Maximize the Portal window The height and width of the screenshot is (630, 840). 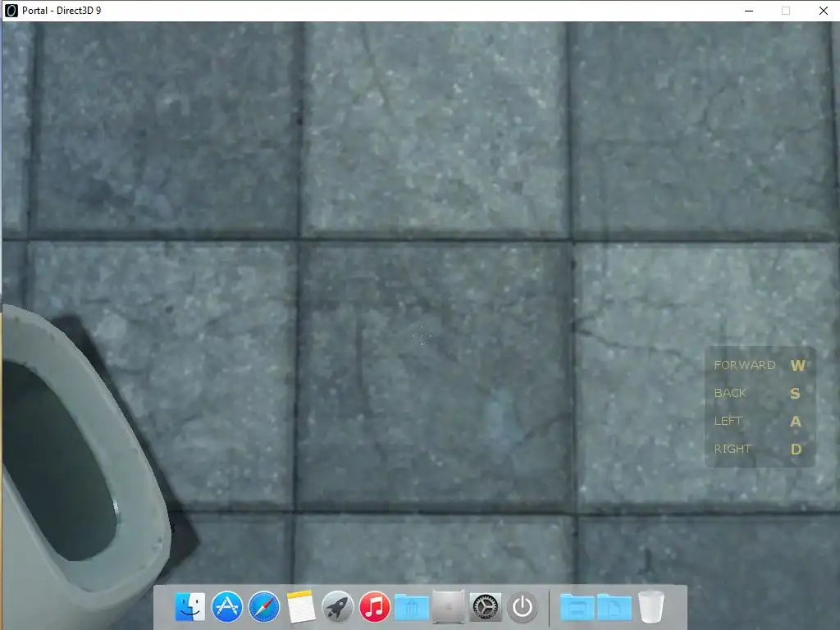click(x=785, y=11)
